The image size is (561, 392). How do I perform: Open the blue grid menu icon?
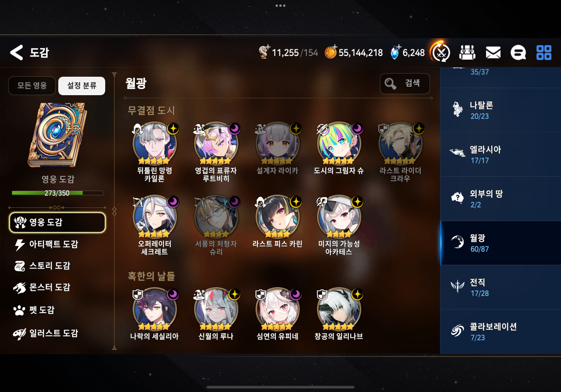[544, 53]
